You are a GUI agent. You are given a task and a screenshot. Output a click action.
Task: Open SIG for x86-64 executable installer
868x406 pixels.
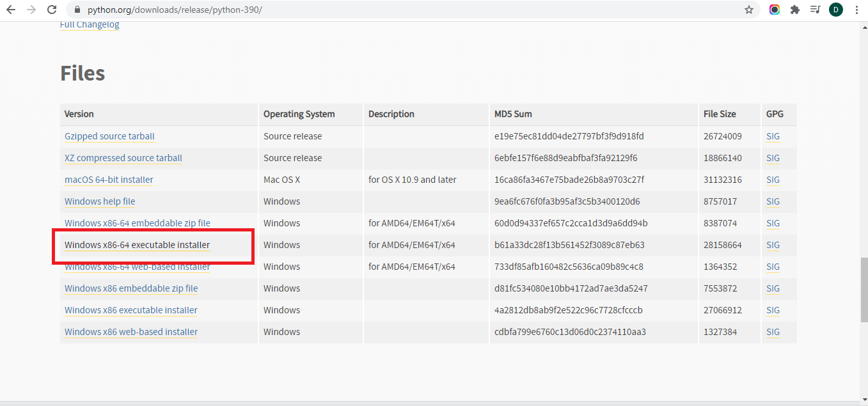tap(773, 245)
